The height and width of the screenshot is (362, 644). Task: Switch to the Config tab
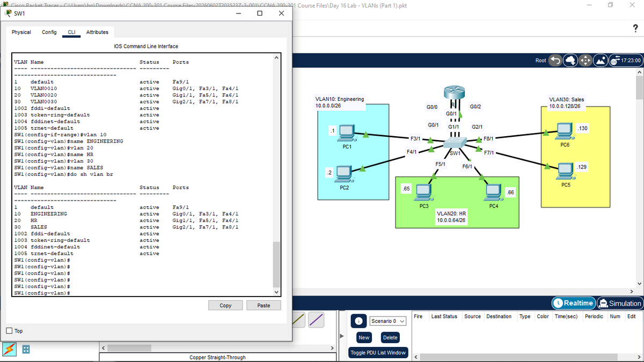49,32
